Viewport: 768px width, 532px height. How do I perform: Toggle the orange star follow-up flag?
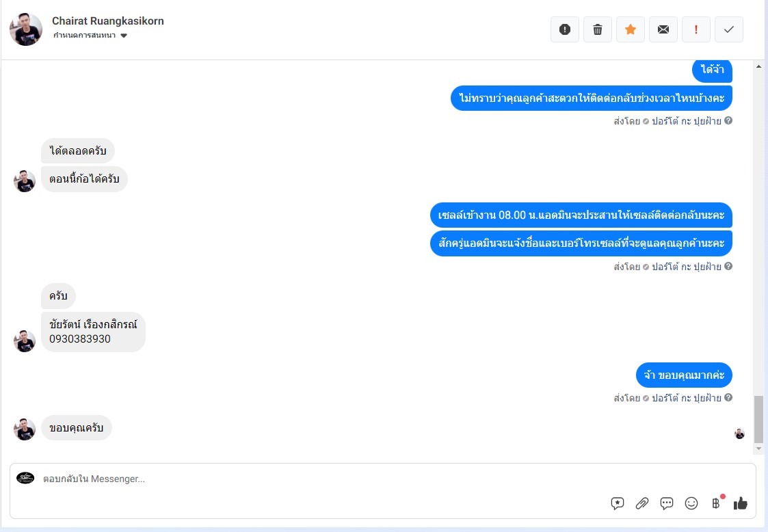[x=631, y=29]
